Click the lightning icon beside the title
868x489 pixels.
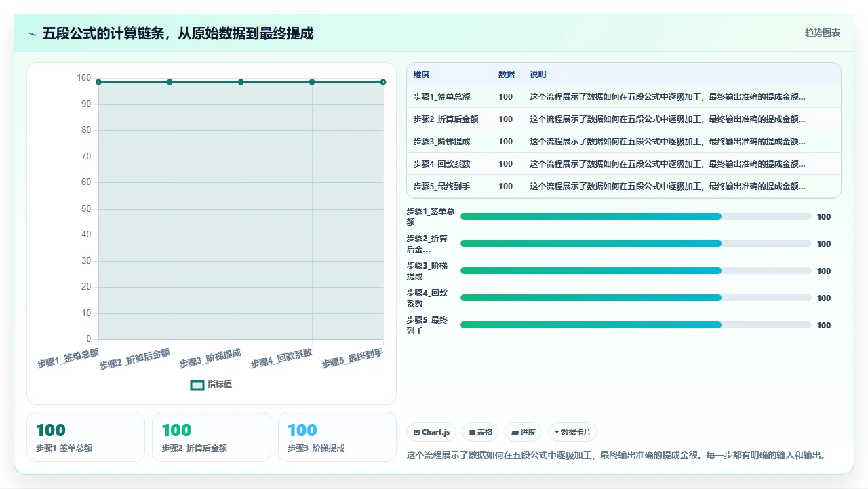pos(32,33)
